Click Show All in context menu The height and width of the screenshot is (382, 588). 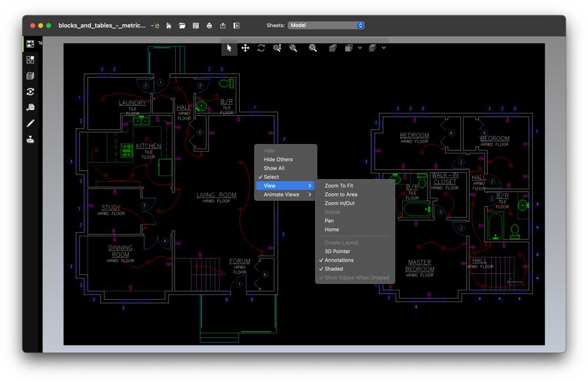pos(274,168)
